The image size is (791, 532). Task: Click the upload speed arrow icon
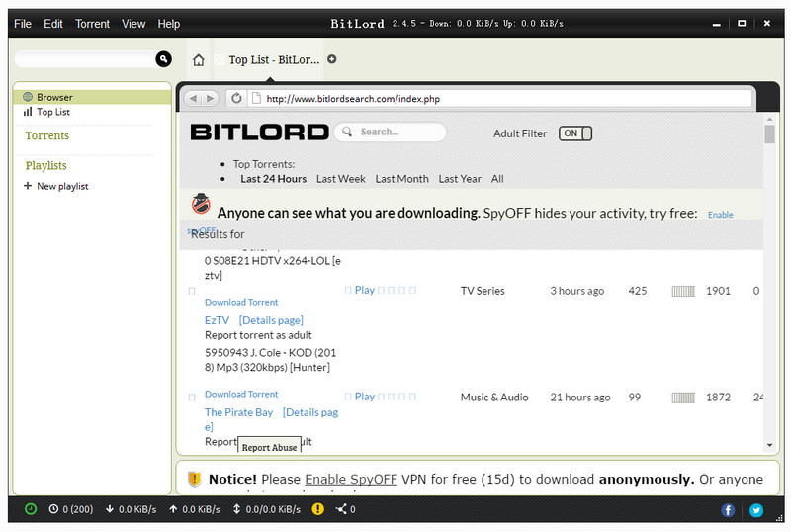[173, 509]
